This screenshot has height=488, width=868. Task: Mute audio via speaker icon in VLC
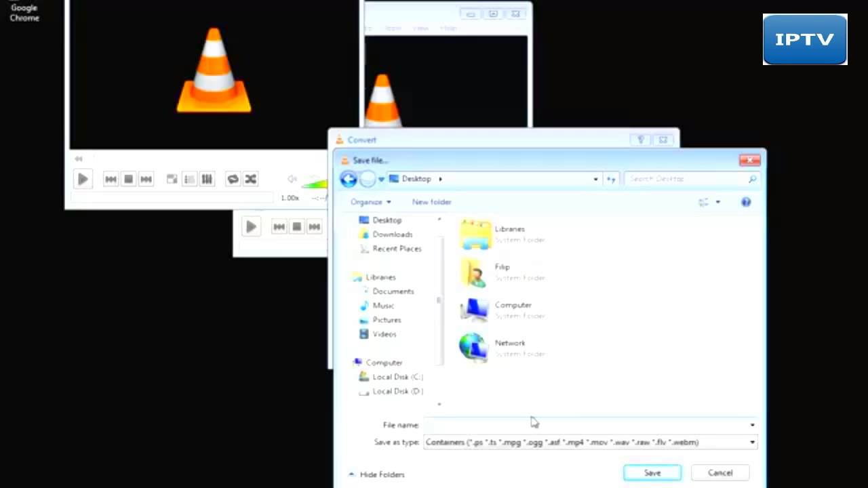click(292, 179)
